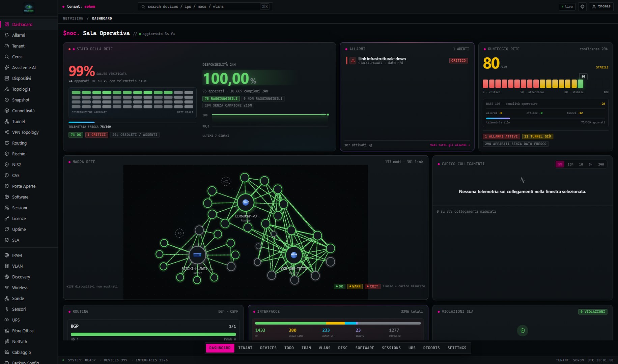Click the Snapshot history icon
This screenshot has width=618, height=364.
click(x=7, y=100)
